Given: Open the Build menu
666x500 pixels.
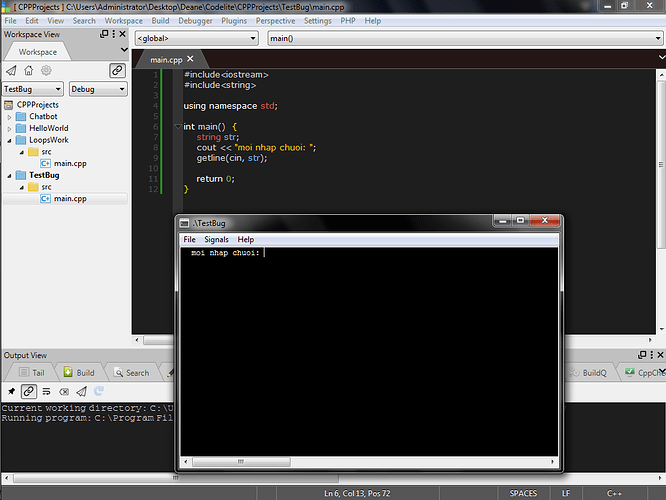Looking at the screenshot, I should coord(160,21).
